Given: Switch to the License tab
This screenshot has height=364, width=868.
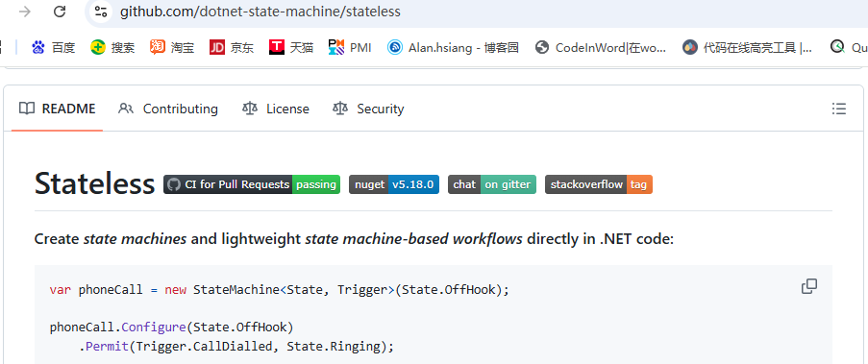Looking at the screenshot, I should (276, 109).
